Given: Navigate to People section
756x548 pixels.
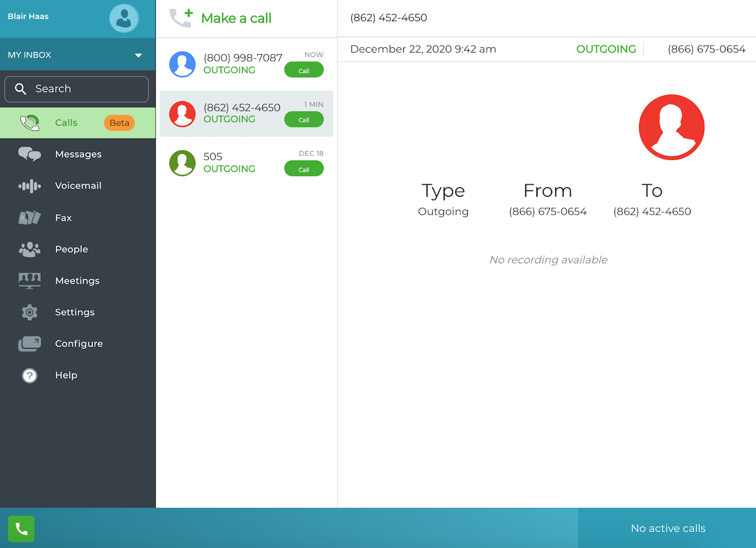Looking at the screenshot, I should 71,249.
